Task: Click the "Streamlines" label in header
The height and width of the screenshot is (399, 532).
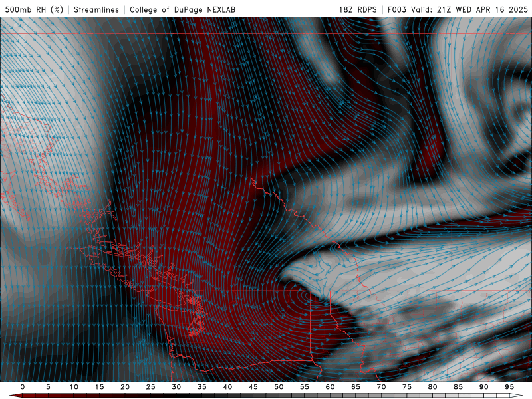Action: coord(96,9)
